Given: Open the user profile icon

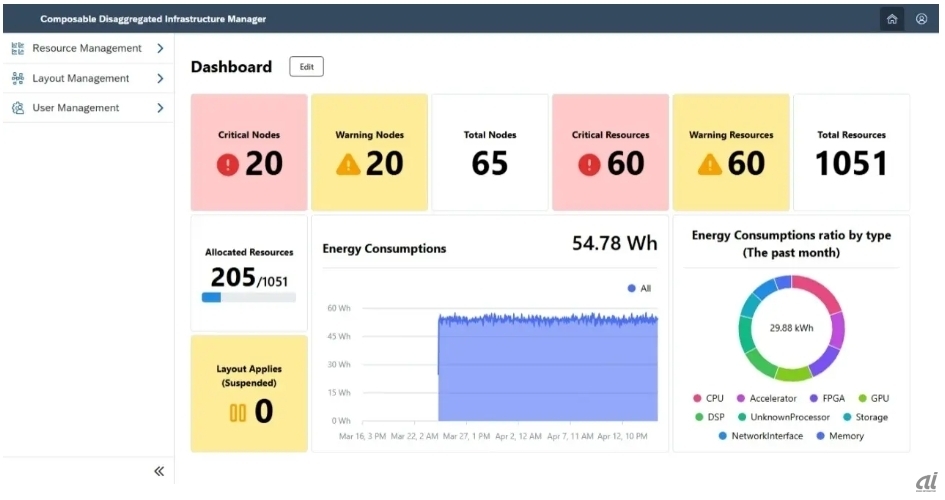Looking at the screenshot, I should 921,19.
